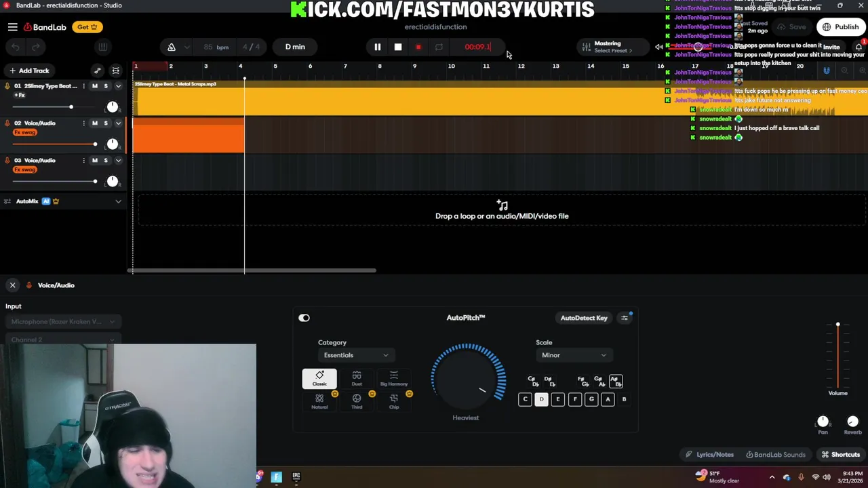
Task: Toggle the AutoPitch on/off switch
Action: point(304,318)
